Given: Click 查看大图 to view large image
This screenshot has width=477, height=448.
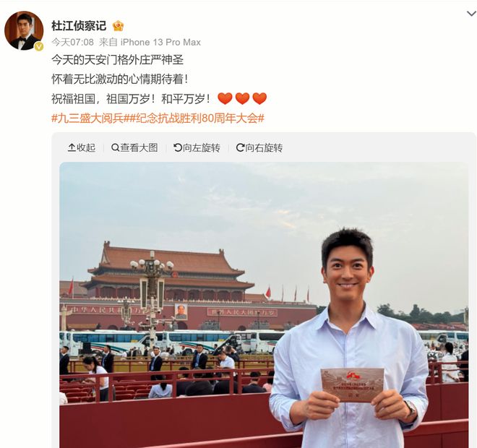Looking at the screenshot, I should coord(134,148).
